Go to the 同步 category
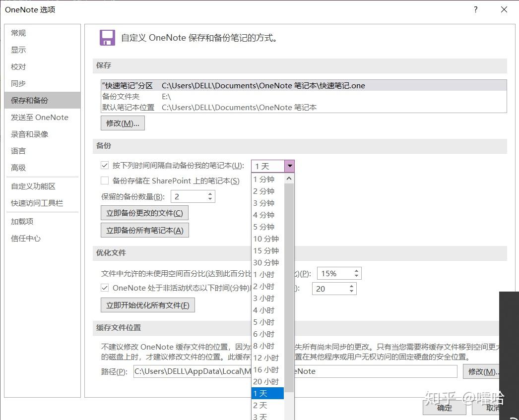Image resolution: width=519 pixels, height=420 pixels. 42,84
